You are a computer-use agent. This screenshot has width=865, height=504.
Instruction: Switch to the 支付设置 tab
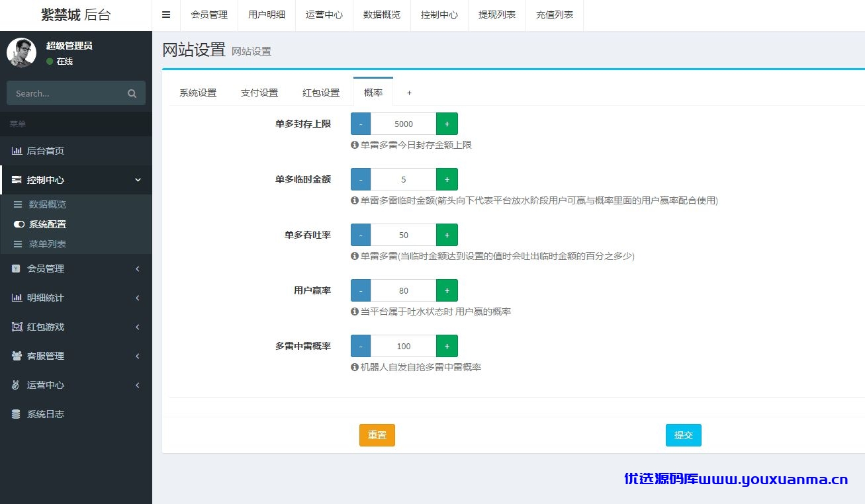pyautogui.click(x=259, y=93)
